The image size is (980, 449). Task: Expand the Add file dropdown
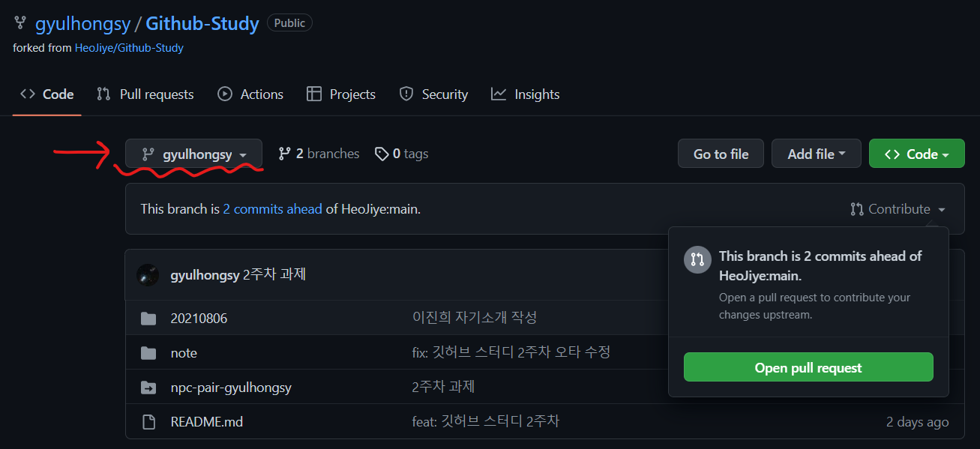tap(816, 153)
